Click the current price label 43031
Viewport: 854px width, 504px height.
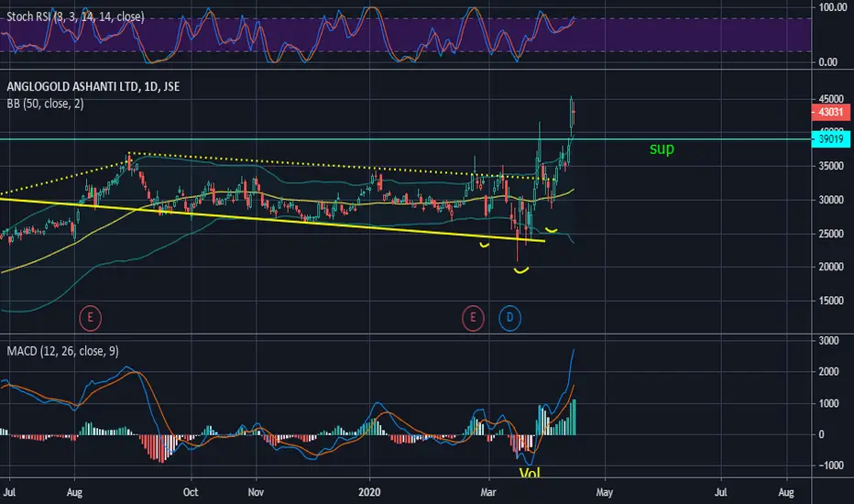pos(830,112)
